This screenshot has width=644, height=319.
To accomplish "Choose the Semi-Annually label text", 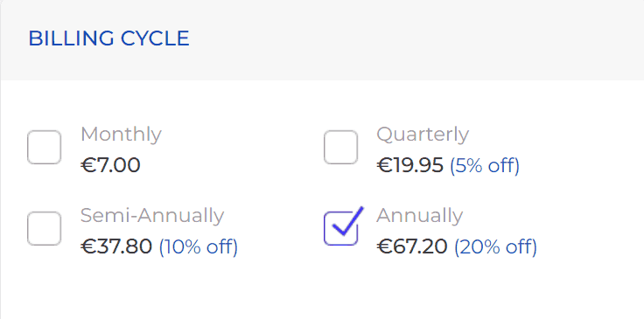I will click(152, 216).
